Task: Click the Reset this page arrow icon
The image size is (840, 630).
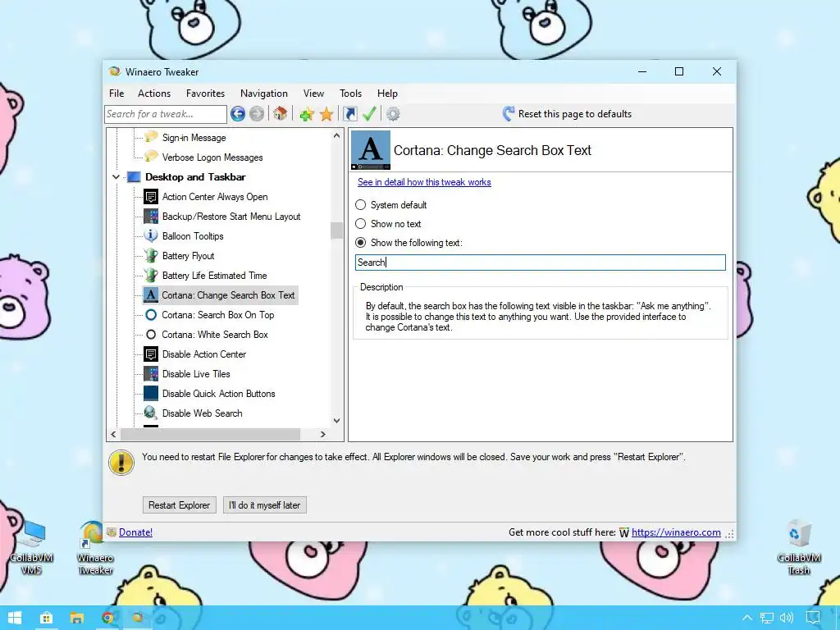Action: click(x=509, y=113)
